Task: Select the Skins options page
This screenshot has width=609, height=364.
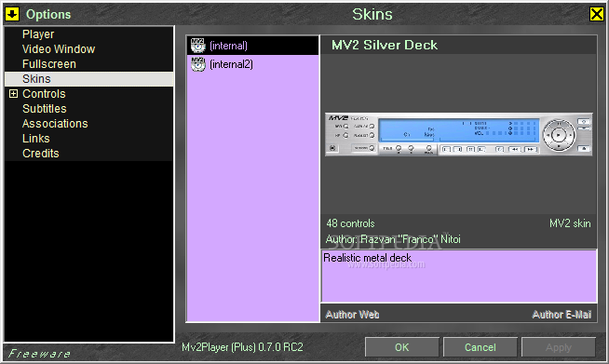Action: [x=89, y=79]
